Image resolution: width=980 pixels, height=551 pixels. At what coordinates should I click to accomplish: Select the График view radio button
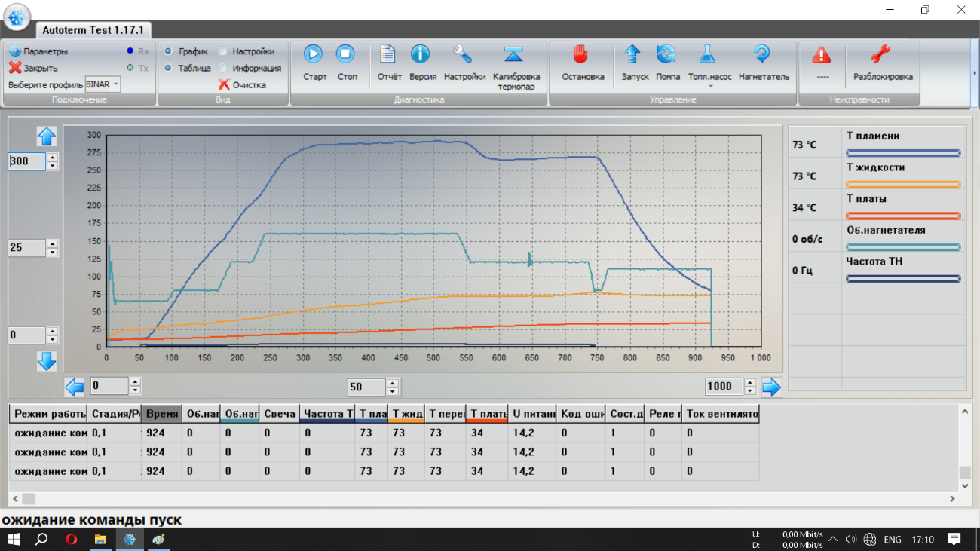click(x=168, y=51)
